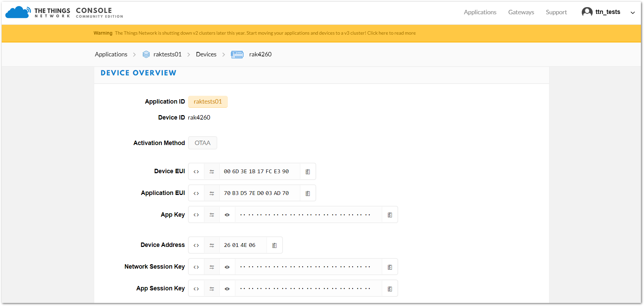Select the Application EUI value field

pos(260,193)
